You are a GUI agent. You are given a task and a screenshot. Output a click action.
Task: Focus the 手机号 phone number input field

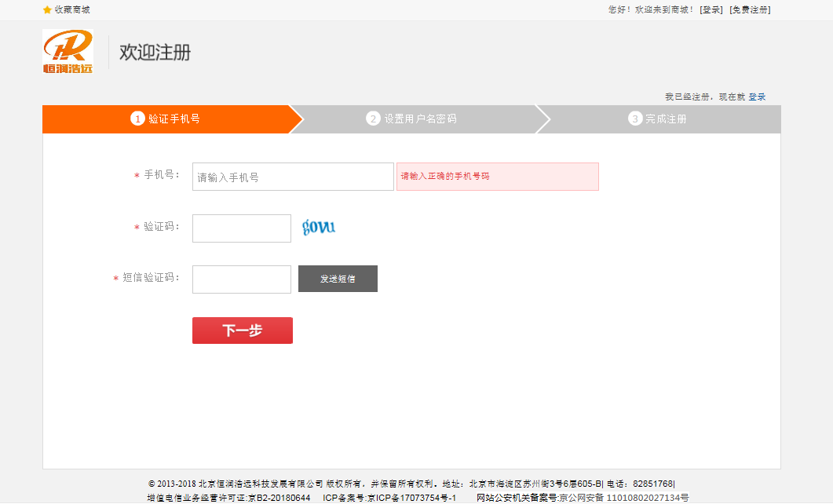pyautogui.click(x=293, y=177)
